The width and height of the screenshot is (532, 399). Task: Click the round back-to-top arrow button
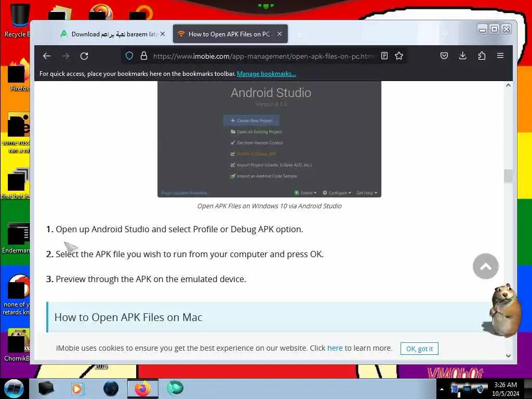pos(486,267)
